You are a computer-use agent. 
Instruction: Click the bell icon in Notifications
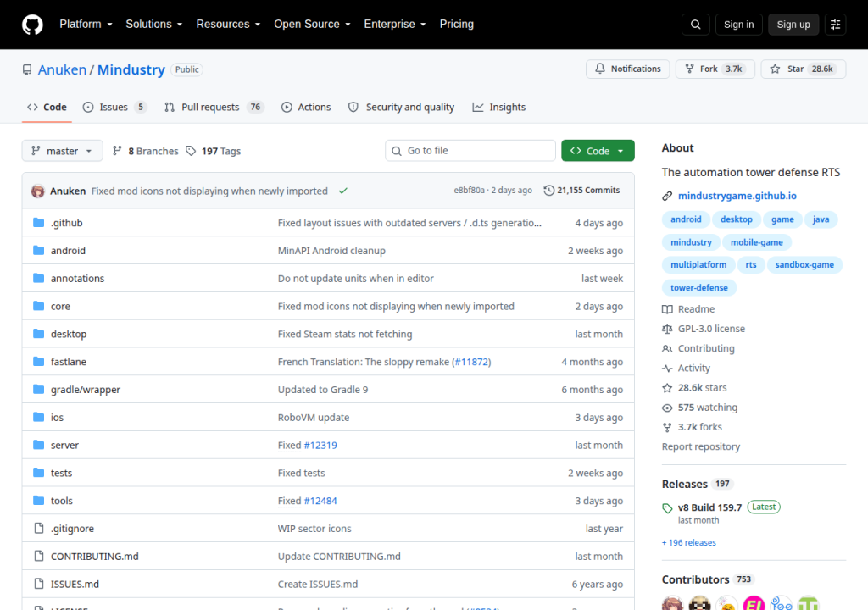[600, 69]
